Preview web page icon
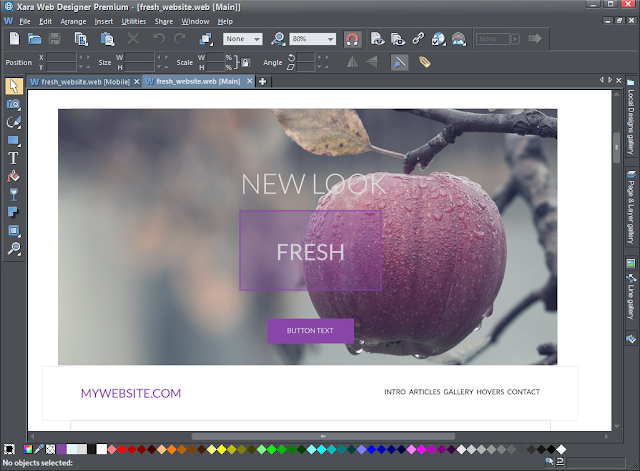The width and height of the screenshot is (640, 471). [378, 39]
